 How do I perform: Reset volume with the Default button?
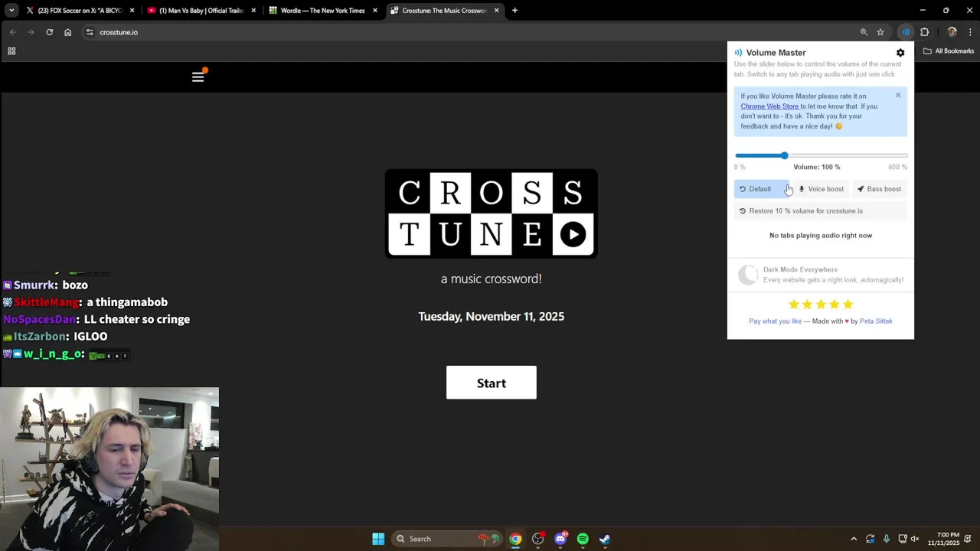click(x=761, y=189)
